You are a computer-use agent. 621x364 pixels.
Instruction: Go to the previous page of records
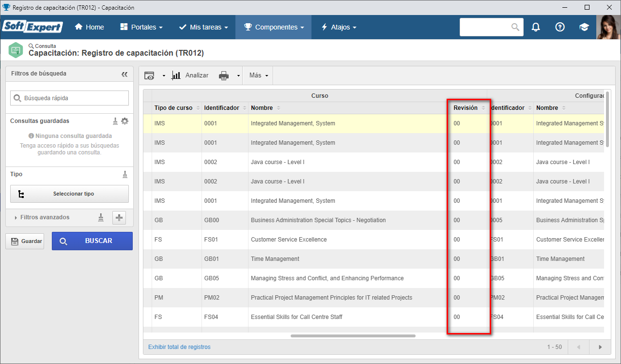(x=578, y=347)
